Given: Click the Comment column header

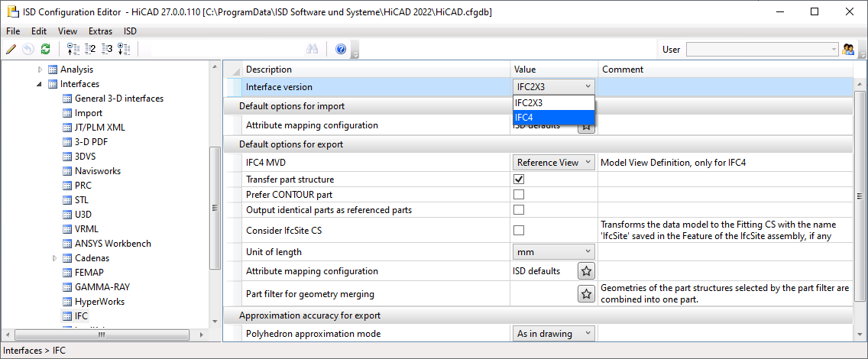Looking at the screenshot, I should click(x=726, y=70).
